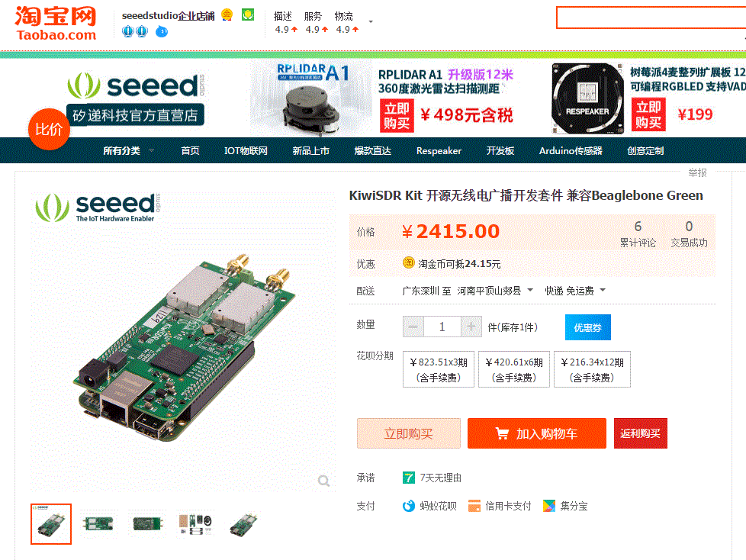The image size is (746, 560).
Task: Click the 蚂蚁花呗 payment icon
Action: (409, 507)
